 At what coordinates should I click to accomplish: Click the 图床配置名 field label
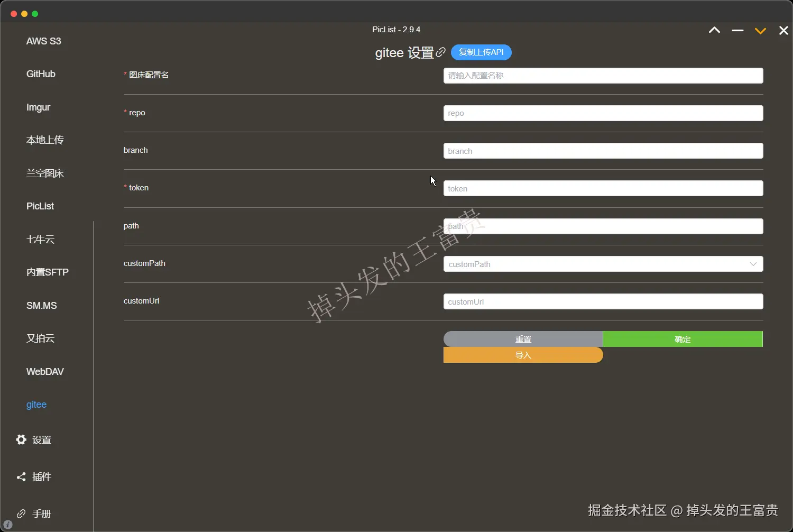[149, 75]
